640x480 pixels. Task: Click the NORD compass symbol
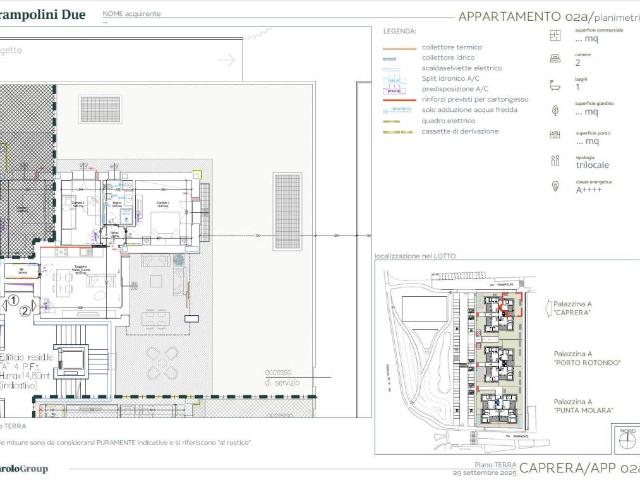(627, 439)
